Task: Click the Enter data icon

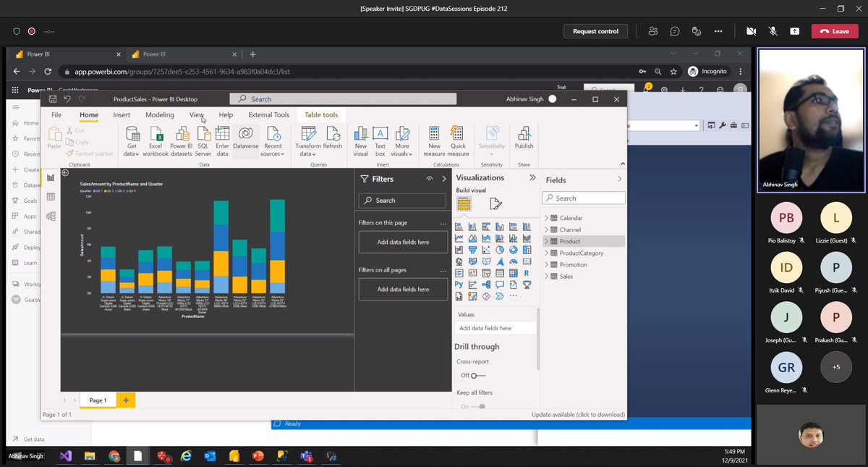Action: tap(222, 133)
